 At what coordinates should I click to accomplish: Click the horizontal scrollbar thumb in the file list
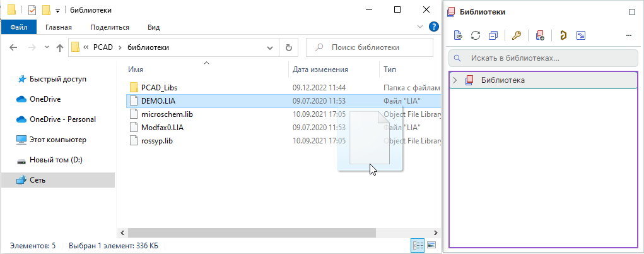252,233
